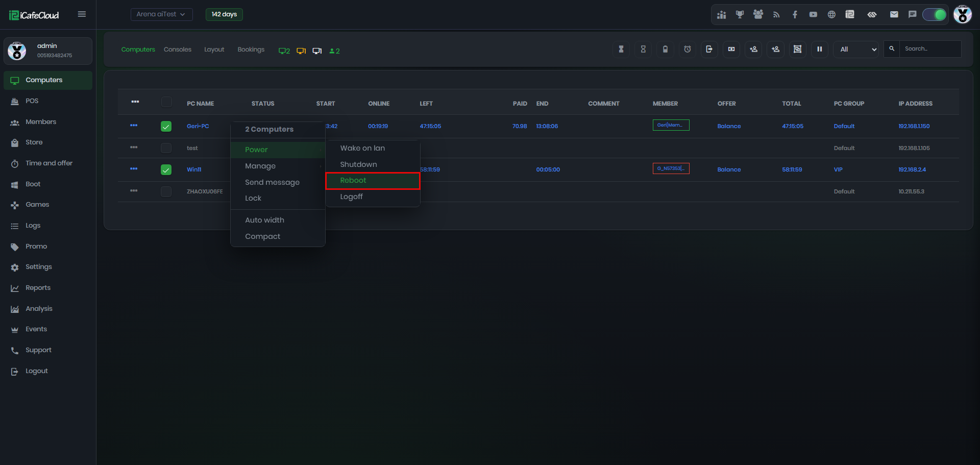Toggle the select-all checkbox in table header
The height and width of the screenshot is (465, 980).
coord(166,102)
